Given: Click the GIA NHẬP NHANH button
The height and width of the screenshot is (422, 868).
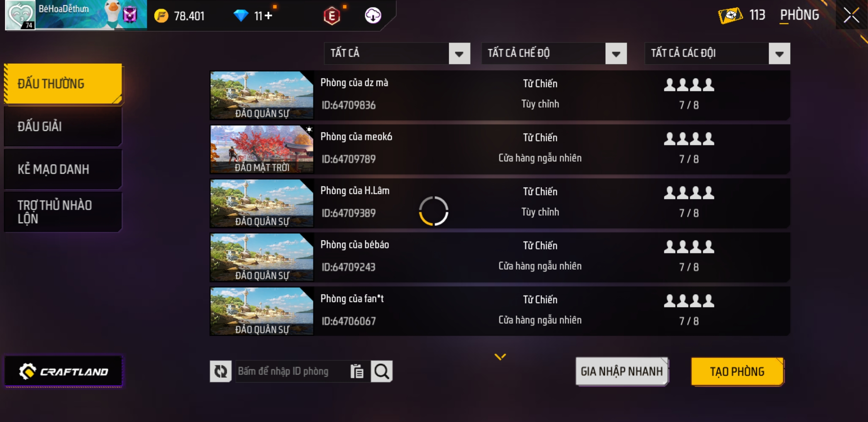Looking at the screenshot, I should pos(622,371).
